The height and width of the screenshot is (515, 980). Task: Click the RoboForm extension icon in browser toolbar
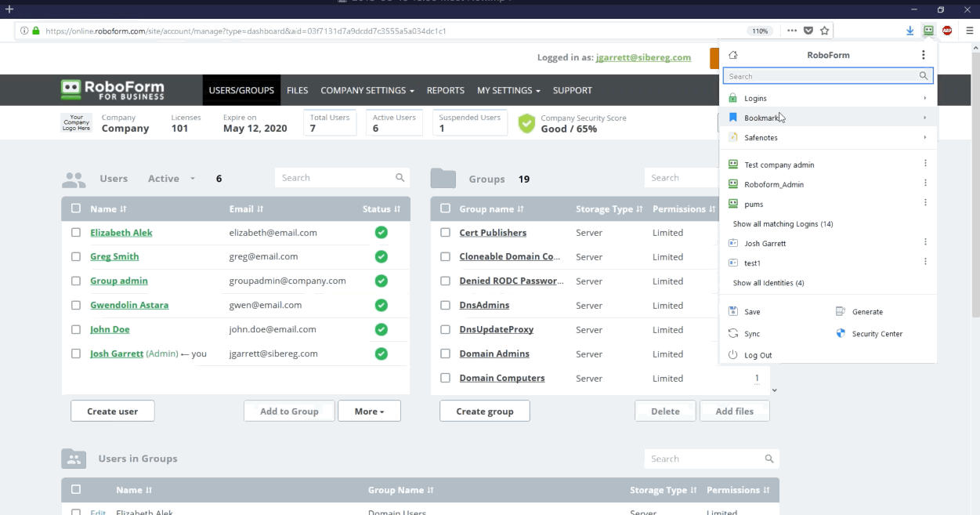928,31
